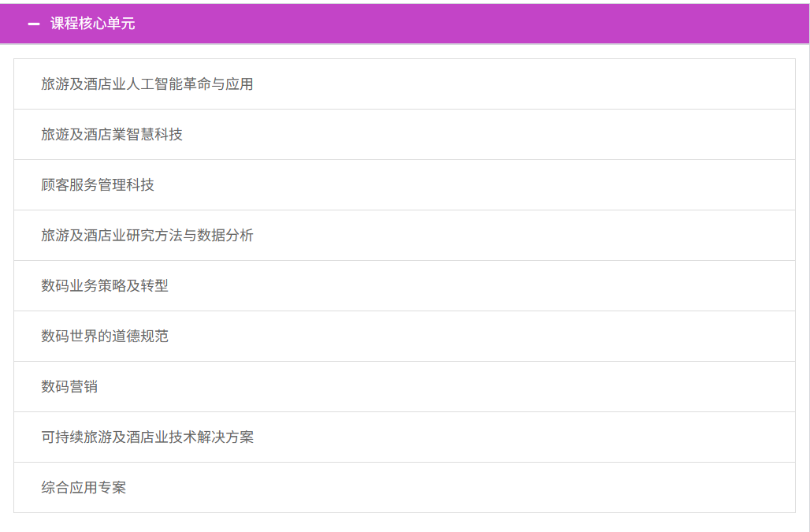Click 可持续旅游及酒店业技术解决方案 row
This screenshot has width=810, height=532.
coord(404,437)
